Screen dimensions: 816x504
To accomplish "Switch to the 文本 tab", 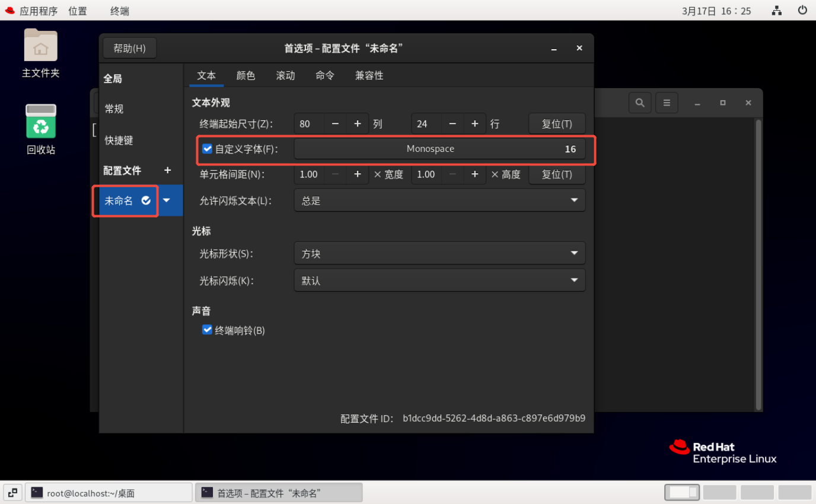I will point(206,75).
